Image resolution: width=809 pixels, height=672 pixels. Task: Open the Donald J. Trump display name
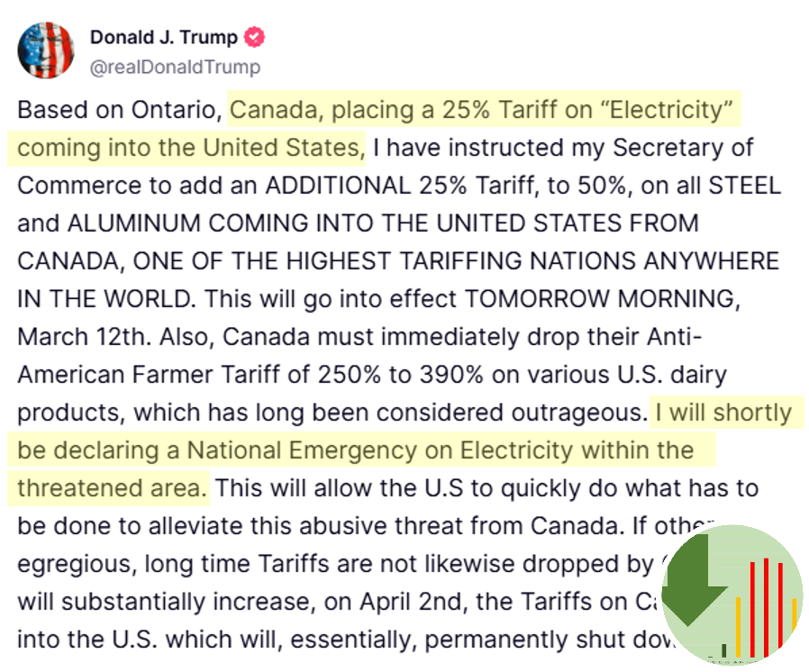click(164, 37)
